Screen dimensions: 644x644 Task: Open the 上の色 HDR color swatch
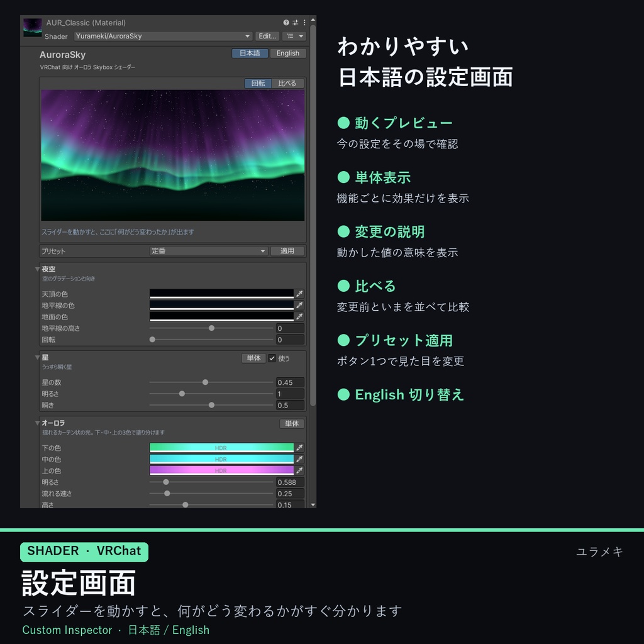[x=221, y=470]
